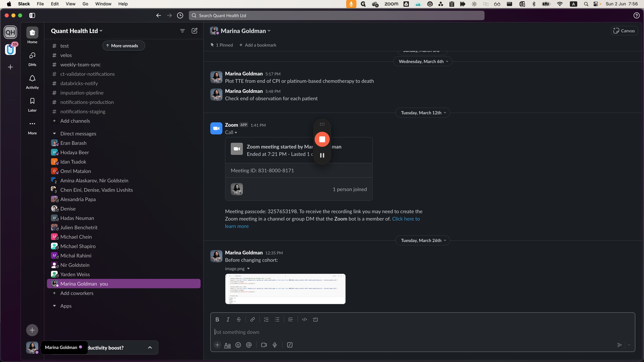Open the image.png screenshot thumbnail
The image size is (644, 362).
point(285,289)
